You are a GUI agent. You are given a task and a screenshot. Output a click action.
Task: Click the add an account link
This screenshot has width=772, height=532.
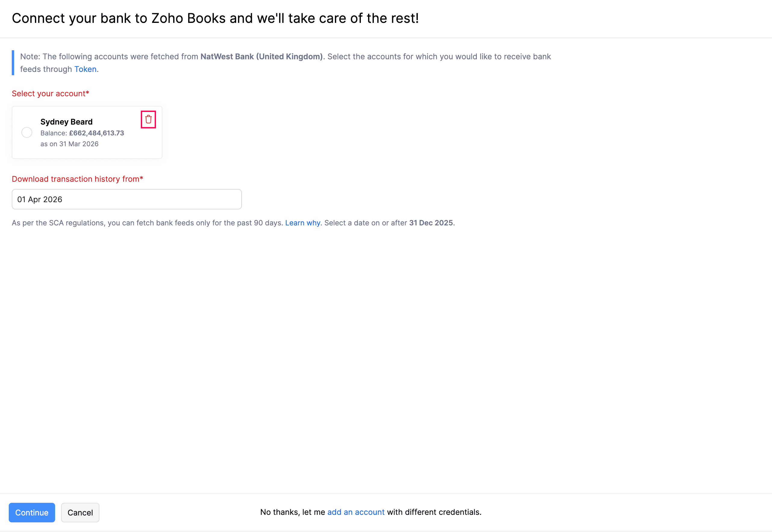click(356, 512)
